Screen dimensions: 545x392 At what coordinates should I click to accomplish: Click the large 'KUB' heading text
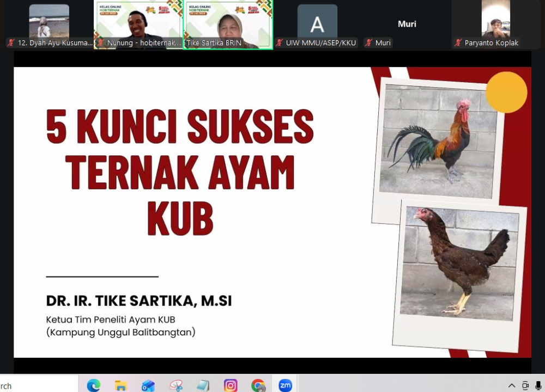pyautogui.click(x=180, y=218)
